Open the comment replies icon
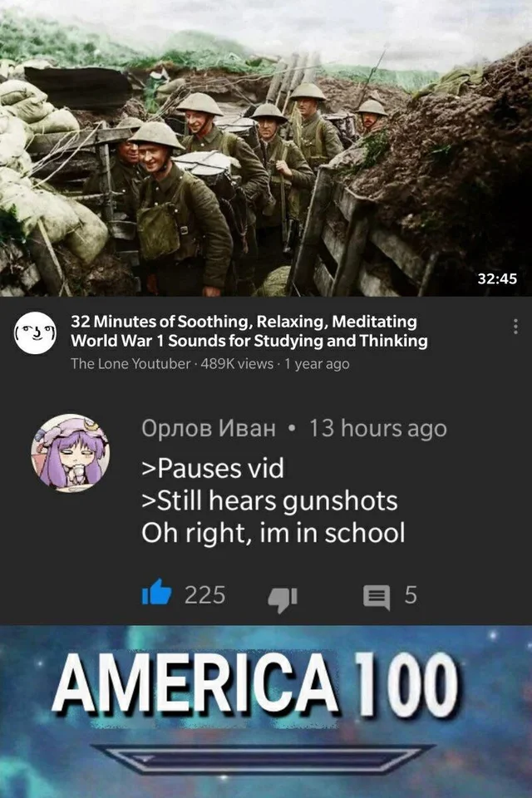532x798 pixels. coord(377,597)
